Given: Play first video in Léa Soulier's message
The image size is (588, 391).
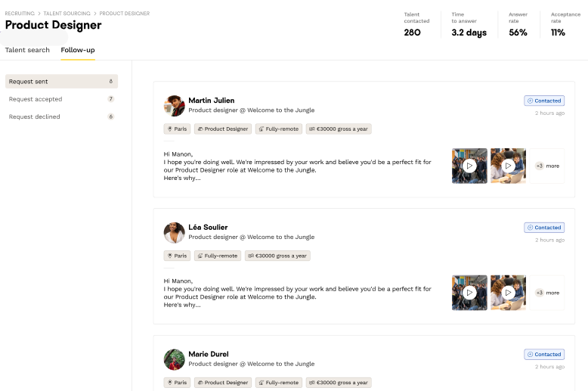Looking at the screenshot, I should pyautogui.click(x=469, y=293).
